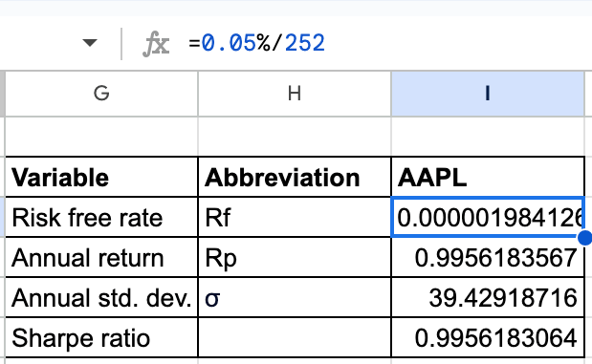Select the Rf abbreviation cell
The height and width of the screenshot is (364, 592).
[295, 217]
